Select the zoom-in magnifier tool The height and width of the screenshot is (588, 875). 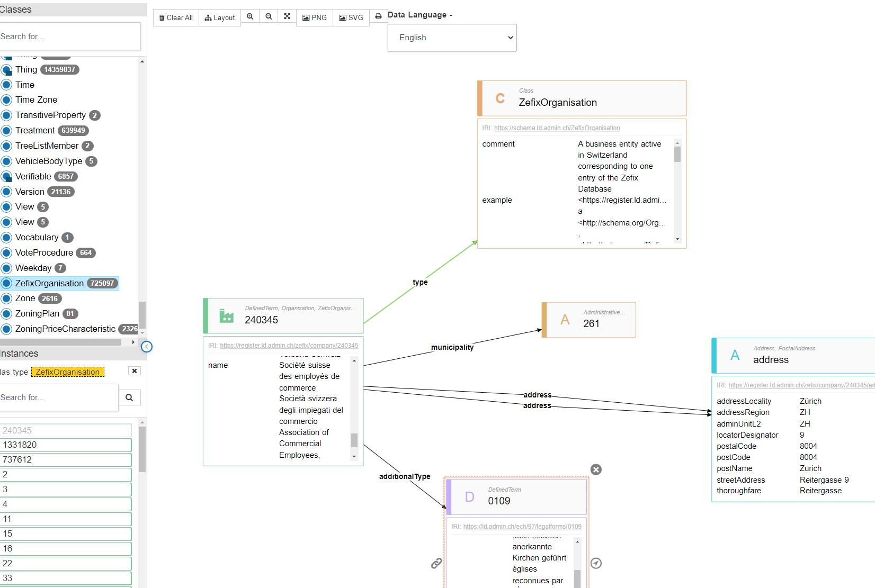[x=250, y=16]
